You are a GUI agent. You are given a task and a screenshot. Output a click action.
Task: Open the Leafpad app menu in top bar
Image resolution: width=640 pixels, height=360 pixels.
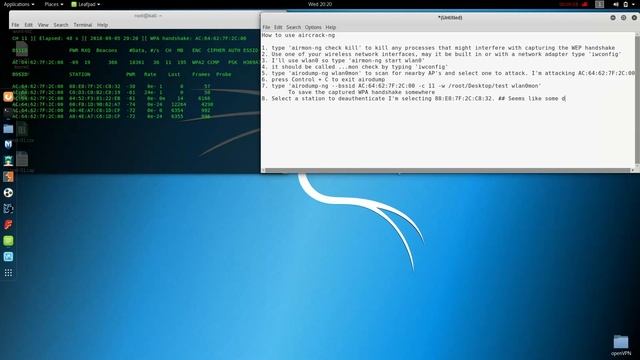[x=86, y=4]
